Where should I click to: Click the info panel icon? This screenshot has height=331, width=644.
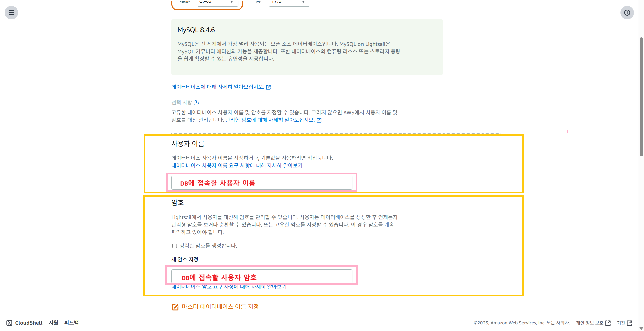pos(627,13)
